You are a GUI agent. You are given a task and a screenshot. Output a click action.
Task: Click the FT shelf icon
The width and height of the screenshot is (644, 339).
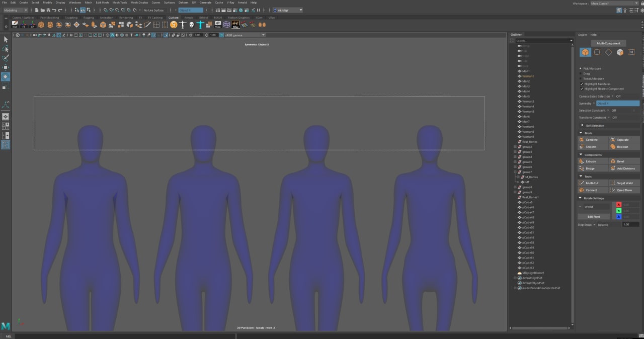point(24,24)
